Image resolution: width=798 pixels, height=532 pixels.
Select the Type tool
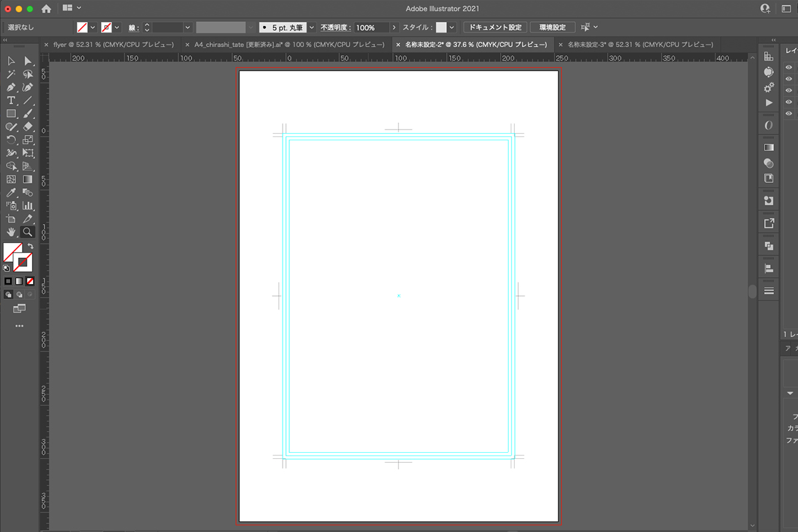click(11, 100)
